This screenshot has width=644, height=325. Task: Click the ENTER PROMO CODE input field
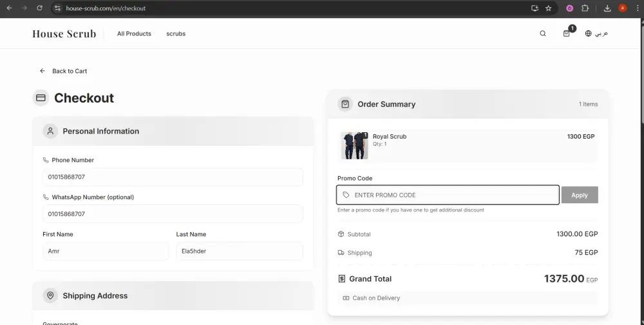pos(448,195)
